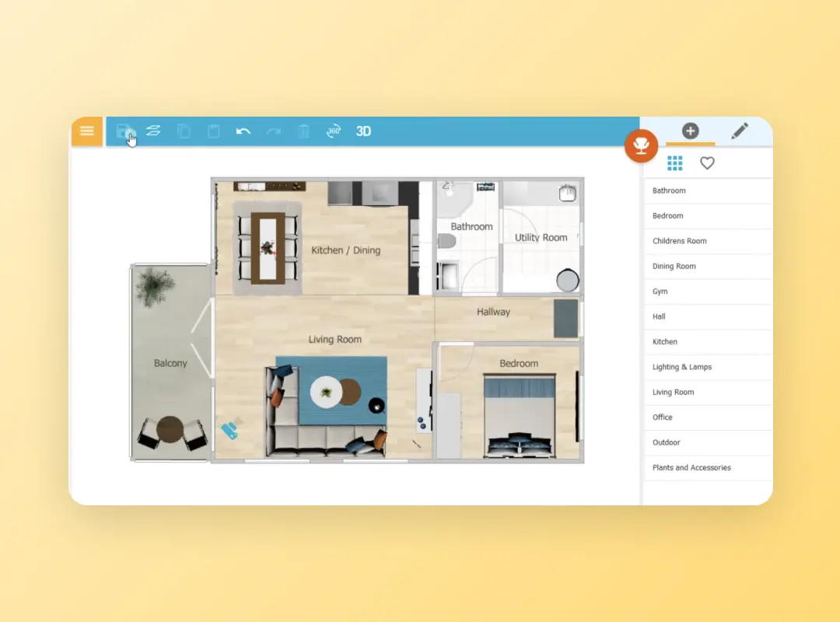Image resolution: width=840 pixels, height=622 pixels.
Task: Click the Copy icon in toolbar
Action: pos(184,131)
